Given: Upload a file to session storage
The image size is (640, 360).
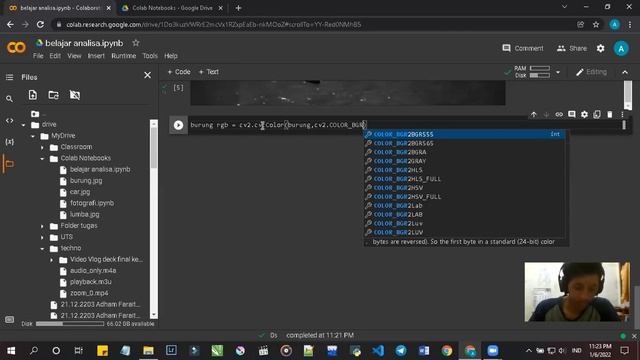Looking at the screenshot, I should 33,95.
